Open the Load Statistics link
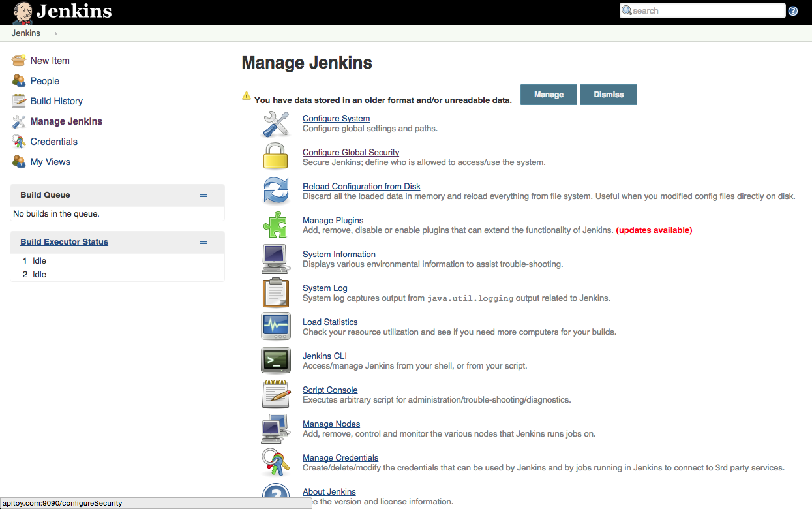The height and width of the screenshot is (509, 812). (x=330, y=322)
